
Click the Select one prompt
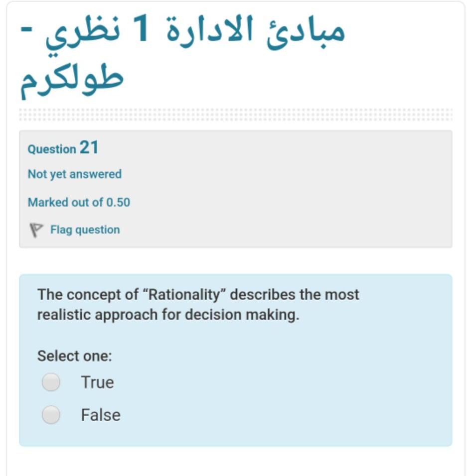[x=67, y=356]
